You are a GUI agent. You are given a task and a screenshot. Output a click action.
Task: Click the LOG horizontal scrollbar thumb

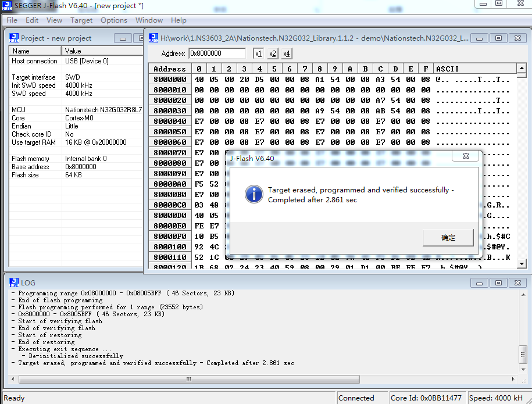point(189,379)
